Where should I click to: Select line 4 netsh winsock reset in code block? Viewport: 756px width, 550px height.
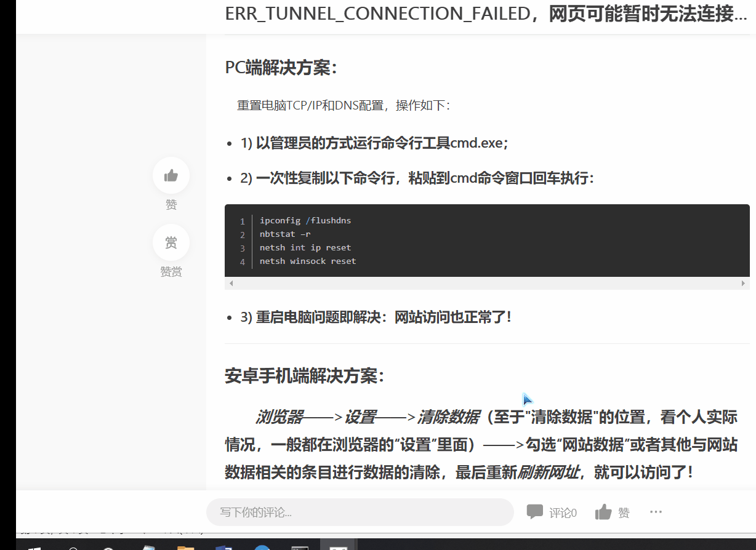pyautogui.click(x=307, y=261)
